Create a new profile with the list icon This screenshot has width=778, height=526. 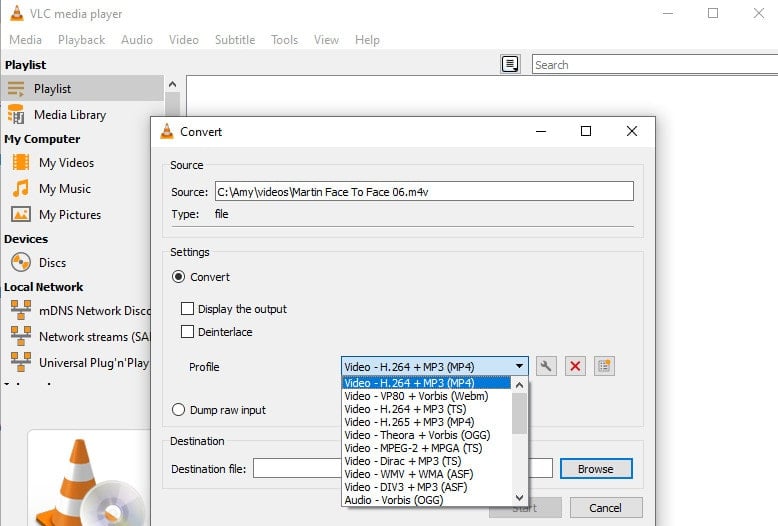tap(604, 366)
